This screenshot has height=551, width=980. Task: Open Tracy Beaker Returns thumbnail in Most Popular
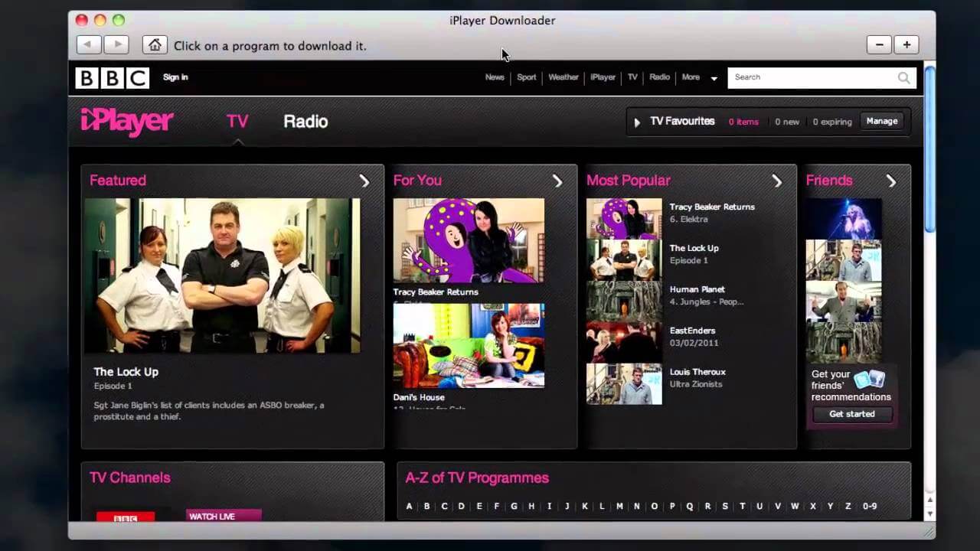[x=624, y=219]
